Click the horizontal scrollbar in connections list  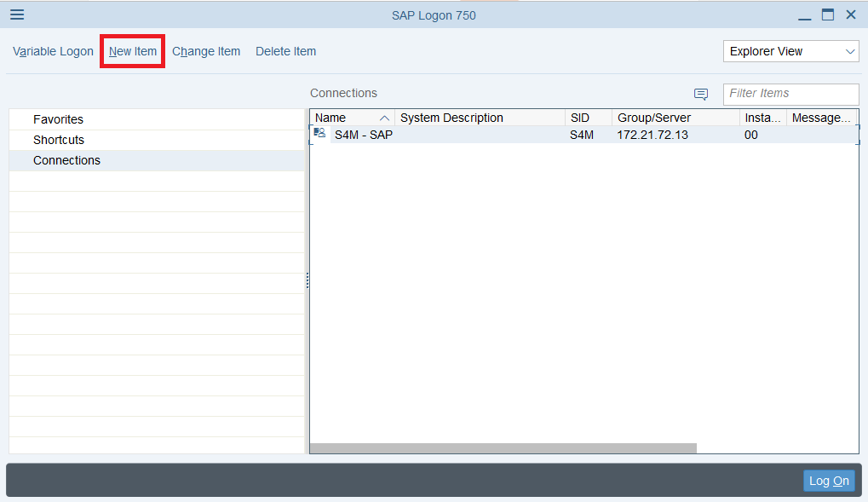click(x=503, y=447)
